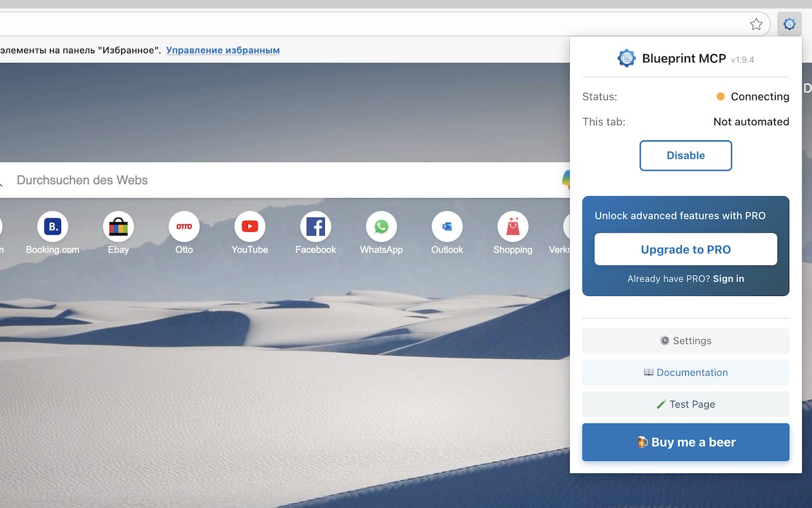
Task: Open the Facebook shortcut
Action: tap(315, 233)
